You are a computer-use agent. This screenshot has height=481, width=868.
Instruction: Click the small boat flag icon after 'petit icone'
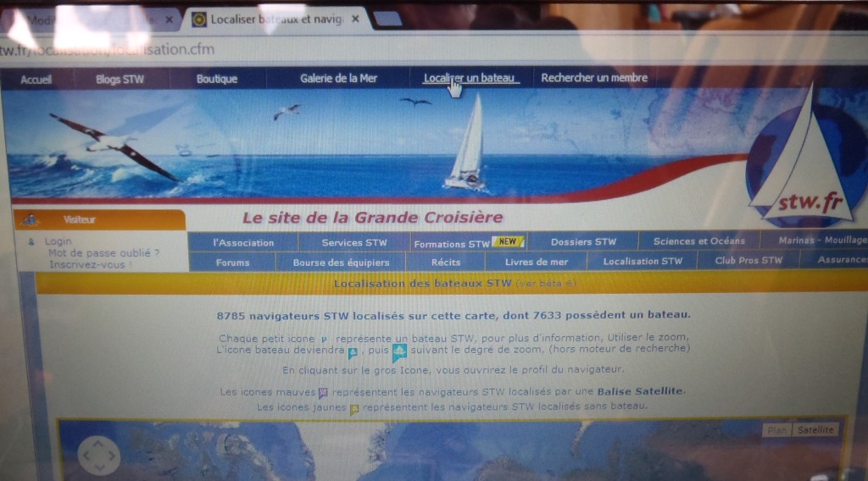pos(325,340)
